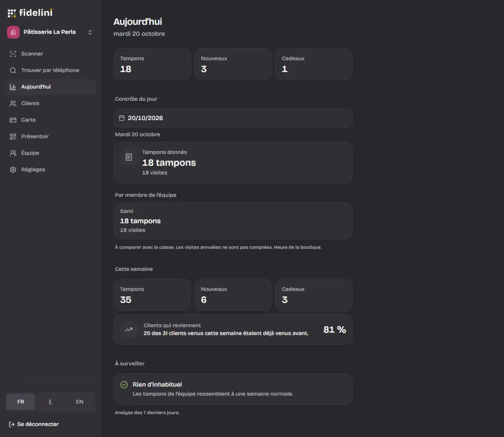504x437 pixels.
Task: Click today's Cadeaux card showing 1
Action: (314, 64)
